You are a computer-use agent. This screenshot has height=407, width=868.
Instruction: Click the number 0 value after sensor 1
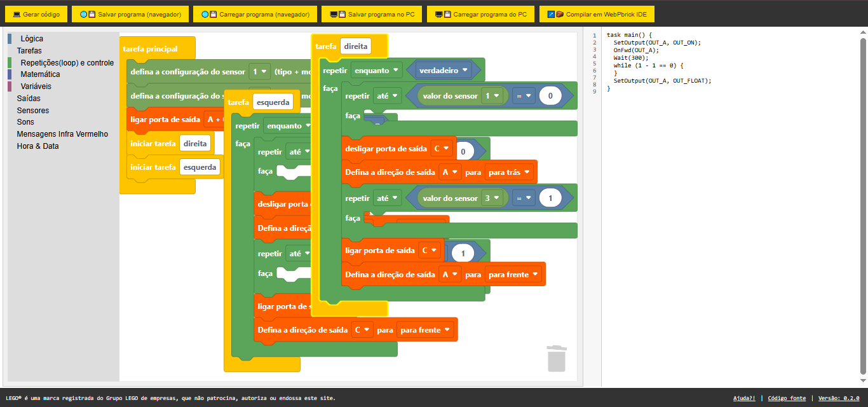tap(550, 96)
